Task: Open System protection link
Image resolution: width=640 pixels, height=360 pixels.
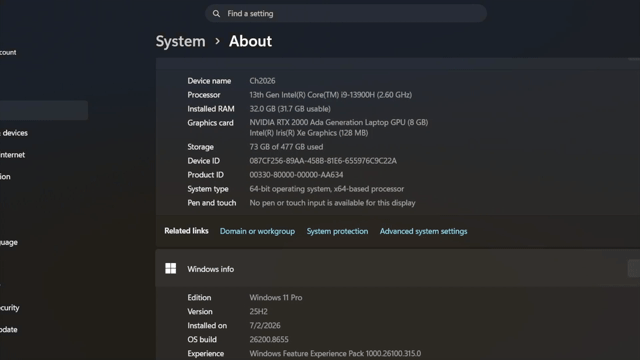Action: pyautogui.click(x=337, y=231)
